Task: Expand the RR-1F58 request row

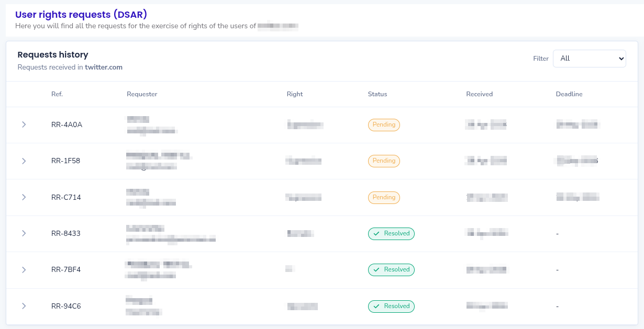Action: tap(24, 161)
